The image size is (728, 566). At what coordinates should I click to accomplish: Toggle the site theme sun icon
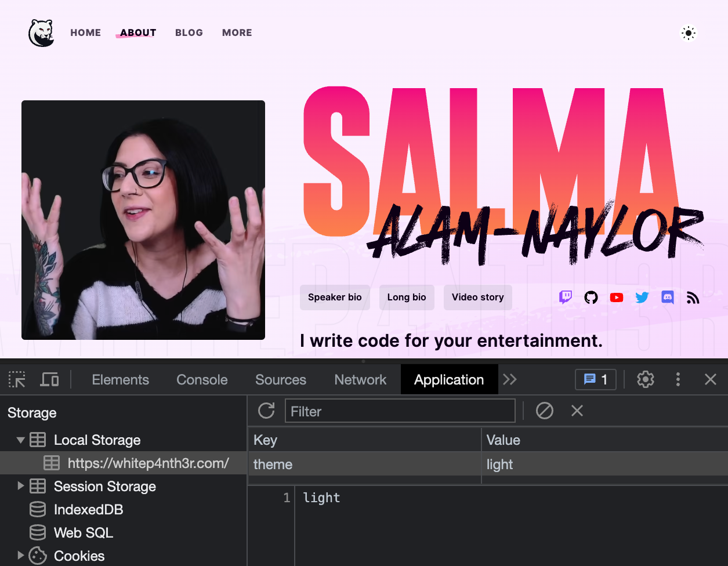point(688,33)
